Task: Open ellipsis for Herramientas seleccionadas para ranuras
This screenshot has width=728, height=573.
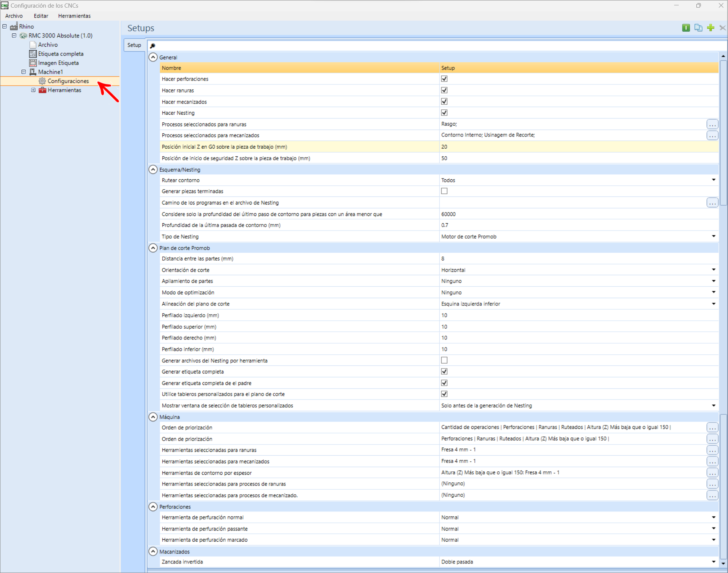Action: (712, 450)
